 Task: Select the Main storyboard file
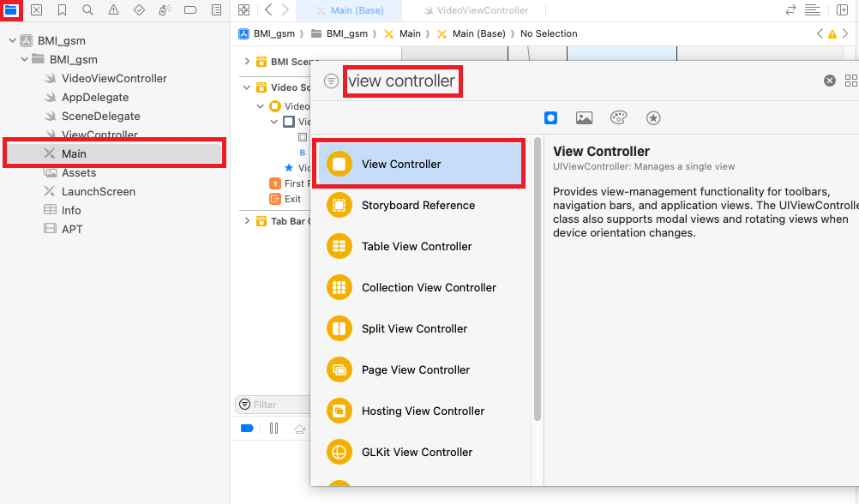(115, 153)
